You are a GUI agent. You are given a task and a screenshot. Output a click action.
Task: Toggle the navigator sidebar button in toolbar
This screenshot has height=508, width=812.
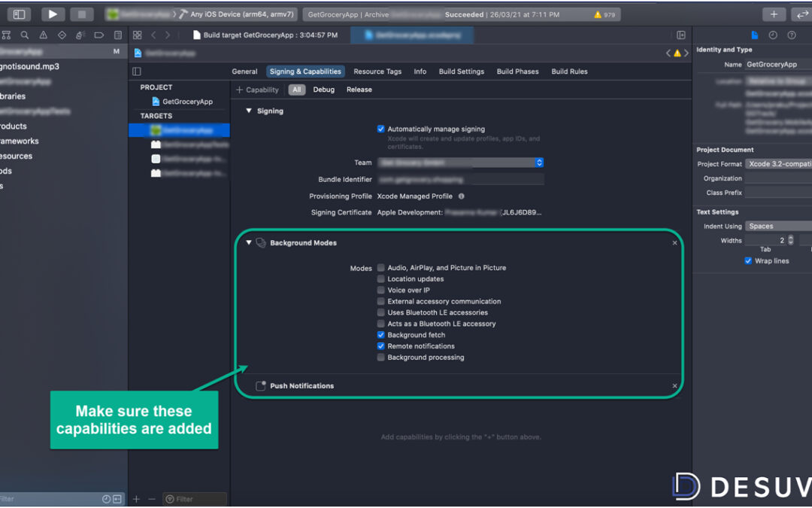coord(19,14)
